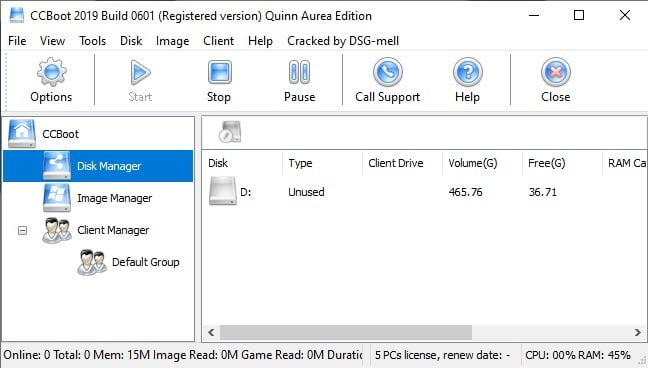Sort by the Type column header
Image resolution: width=648 pixels, height=368 pixels.
pos(322,163)
